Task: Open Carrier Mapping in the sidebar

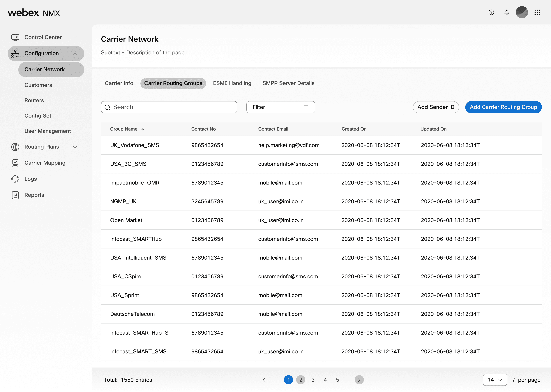Action: (x=45, y=163)
